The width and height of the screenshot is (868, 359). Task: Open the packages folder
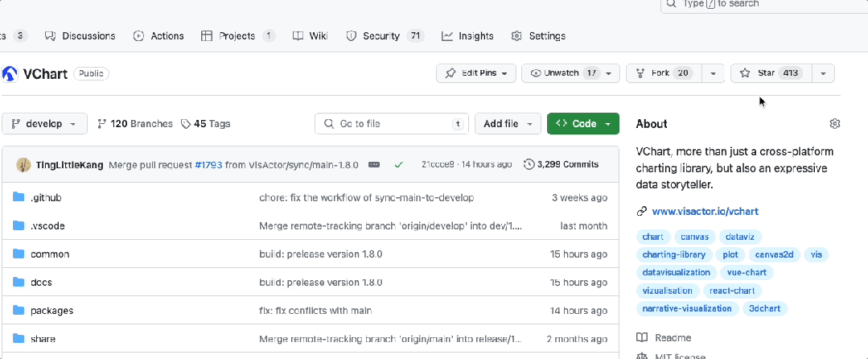[52, 311]
